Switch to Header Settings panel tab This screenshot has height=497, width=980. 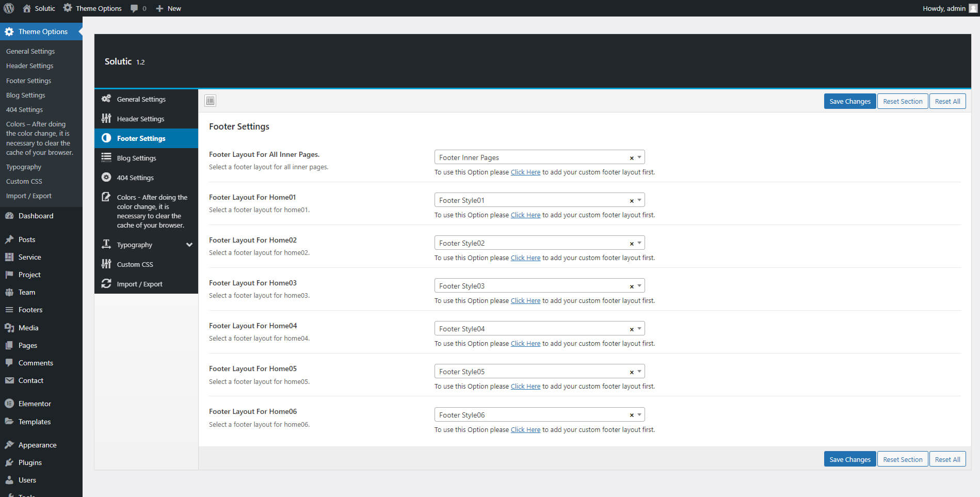point(140,119)
